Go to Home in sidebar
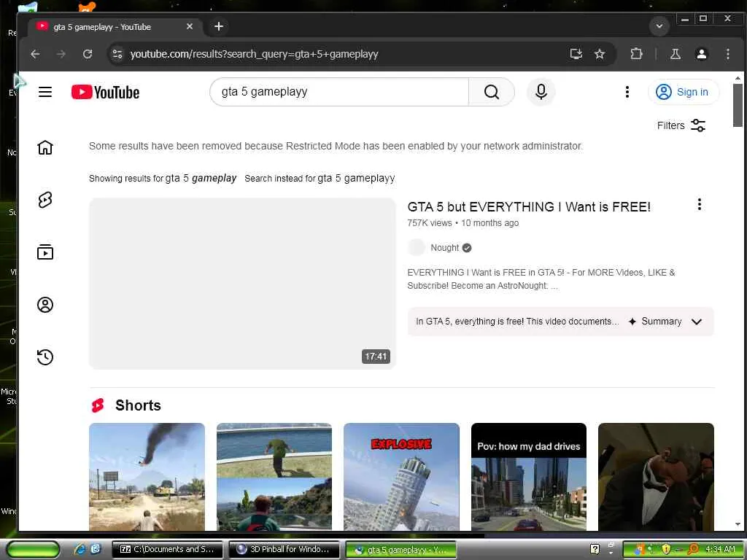747x560 pixels. pyautogui.click(x=45, y=147)
